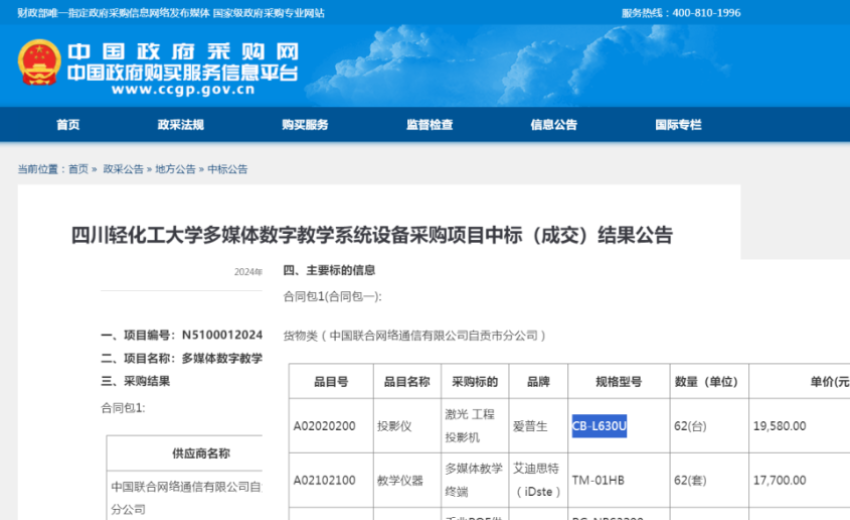Click the 品目号 column header
Screen dimensions: 850x520
click(x=331, y=382)
